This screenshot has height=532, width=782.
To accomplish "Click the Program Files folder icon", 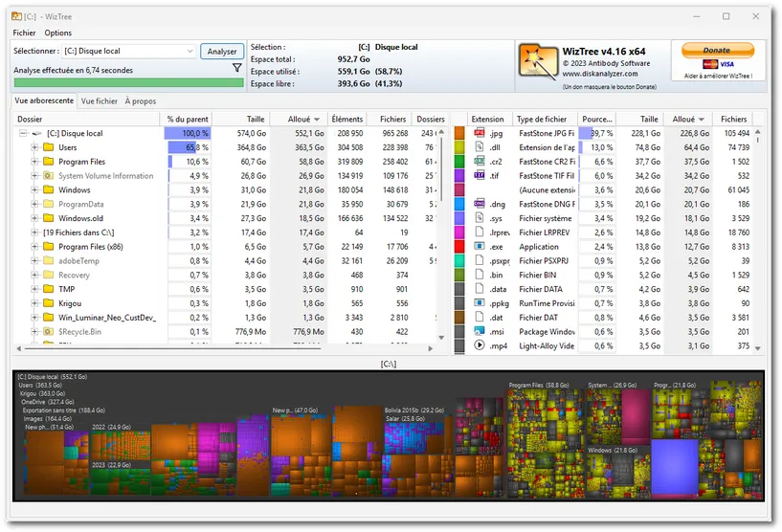I will coord(49,162).
